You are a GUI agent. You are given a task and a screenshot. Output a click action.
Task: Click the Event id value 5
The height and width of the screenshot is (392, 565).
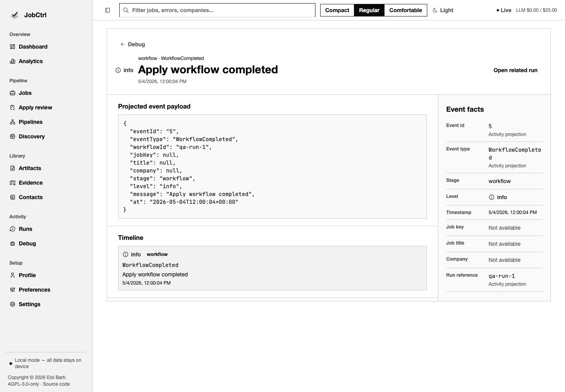[x=490, y=126]
